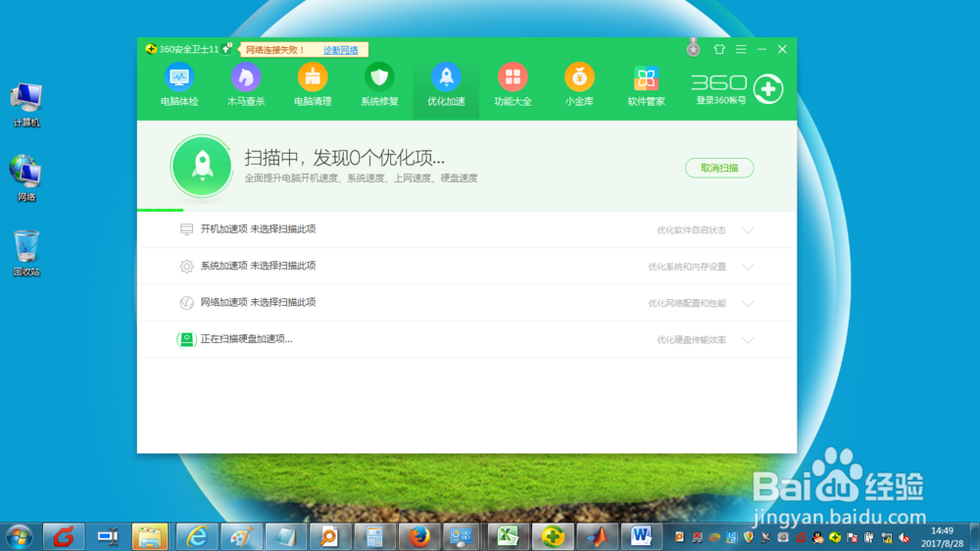Click 优化软件自启状态 description text

(x=691, y=230)
